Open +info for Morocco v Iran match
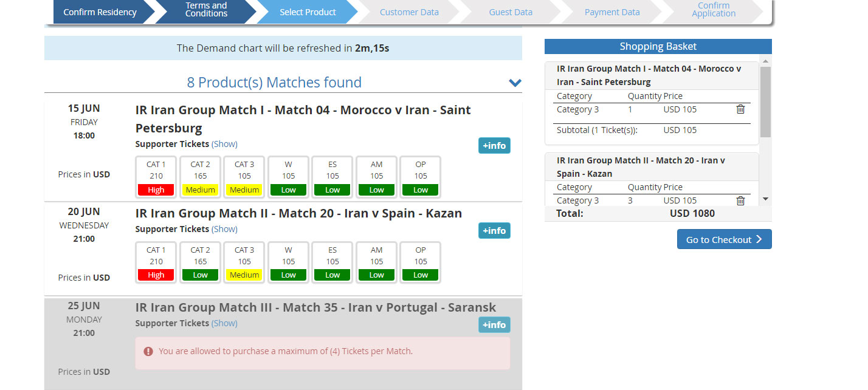This screenshot has height=390, width=868. [494, 146]
